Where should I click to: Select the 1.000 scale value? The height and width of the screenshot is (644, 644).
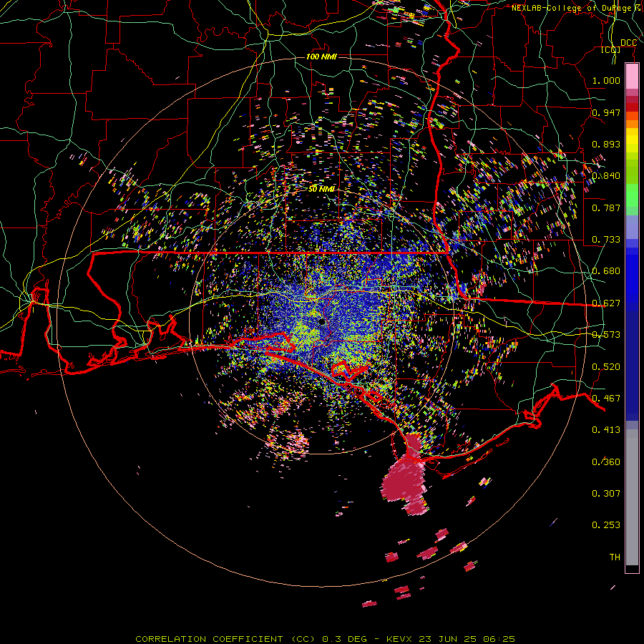click(x=606, y=80)
